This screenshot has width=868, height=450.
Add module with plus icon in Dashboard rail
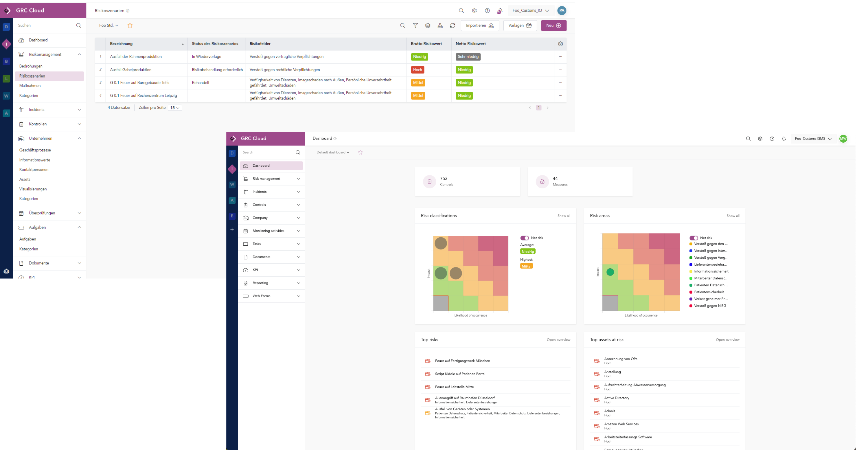coord(232,229)
